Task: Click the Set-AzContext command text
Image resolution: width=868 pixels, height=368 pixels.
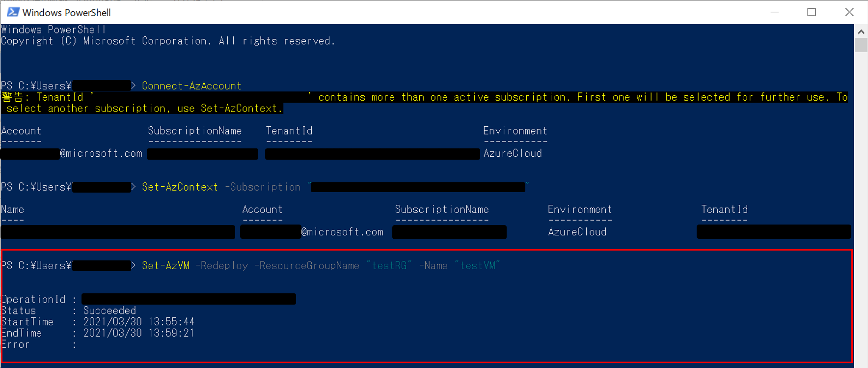Action: point(180,187)
